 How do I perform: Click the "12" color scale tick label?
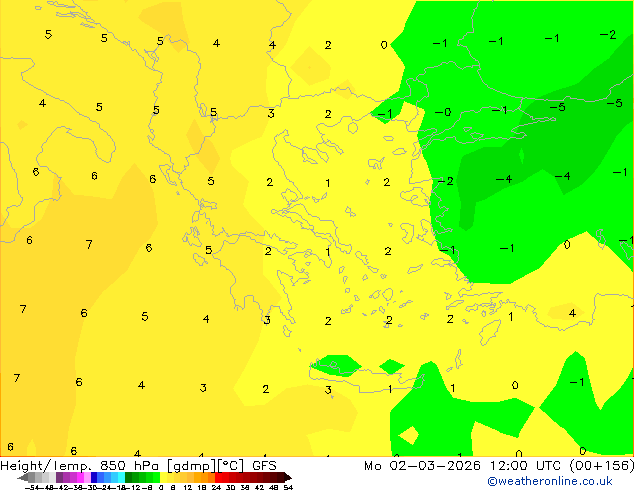188,487
